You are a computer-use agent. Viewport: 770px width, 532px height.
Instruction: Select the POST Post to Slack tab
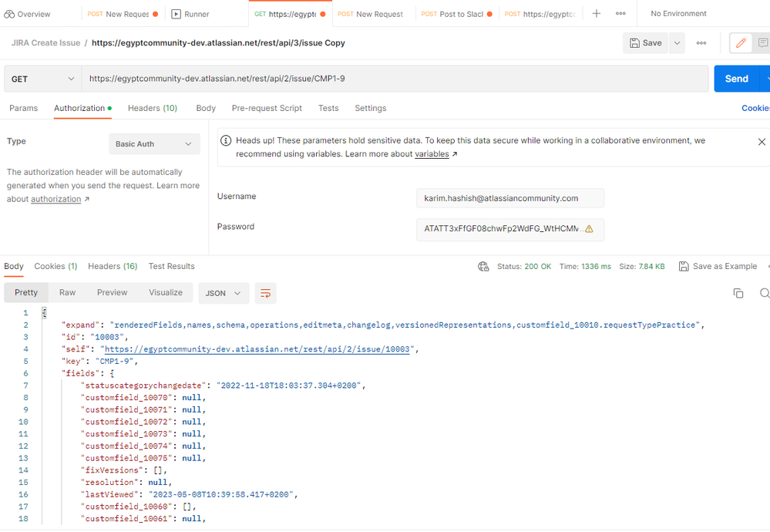pos(457,14)
